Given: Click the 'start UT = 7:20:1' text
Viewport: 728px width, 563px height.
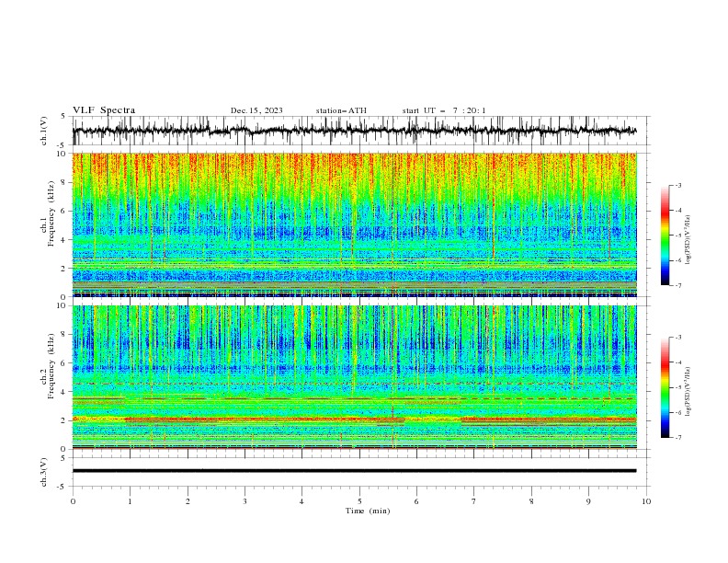Looking at the screenshot, I should 444,110.
